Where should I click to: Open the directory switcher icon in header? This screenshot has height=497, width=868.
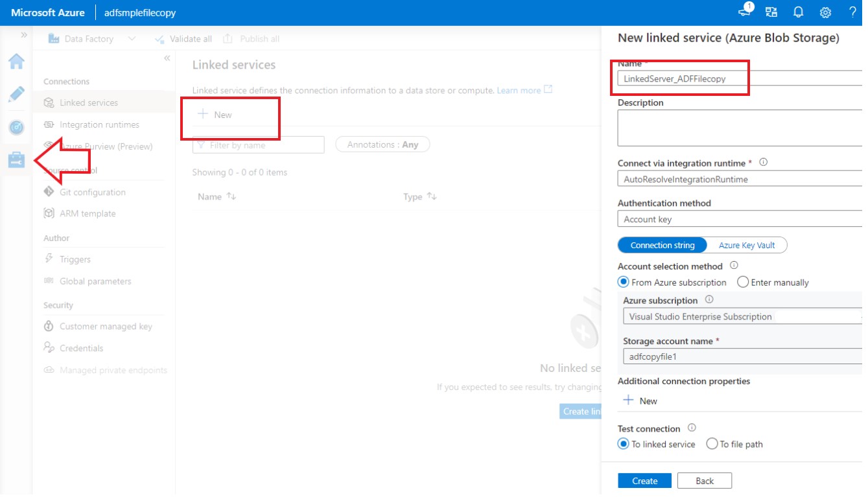tap(771, 12)
